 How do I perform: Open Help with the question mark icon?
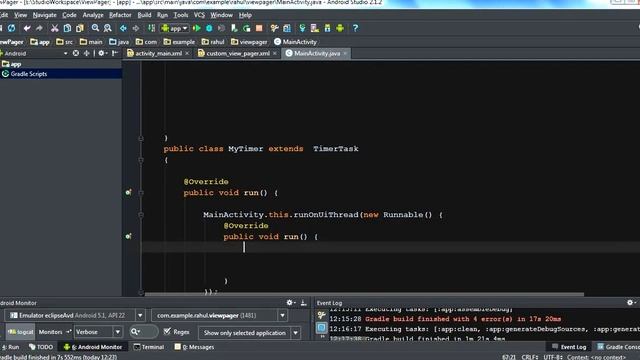[355, 28]
